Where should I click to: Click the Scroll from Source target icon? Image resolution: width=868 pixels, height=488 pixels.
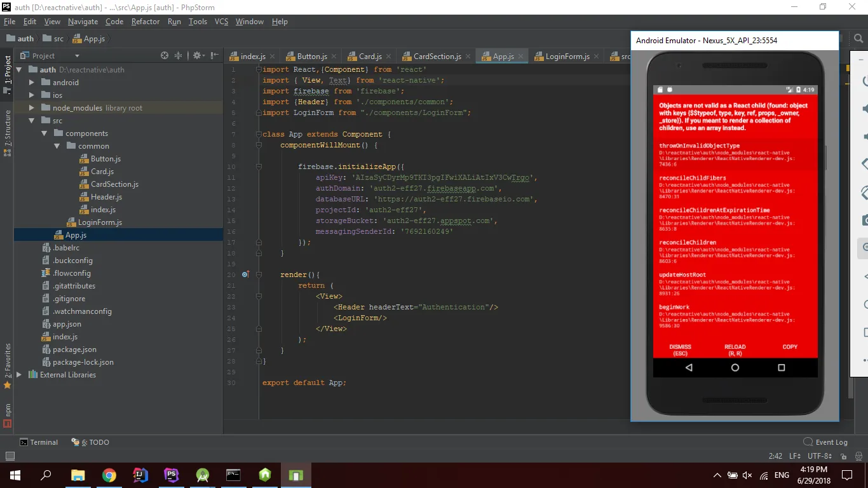tap(165, 56)
